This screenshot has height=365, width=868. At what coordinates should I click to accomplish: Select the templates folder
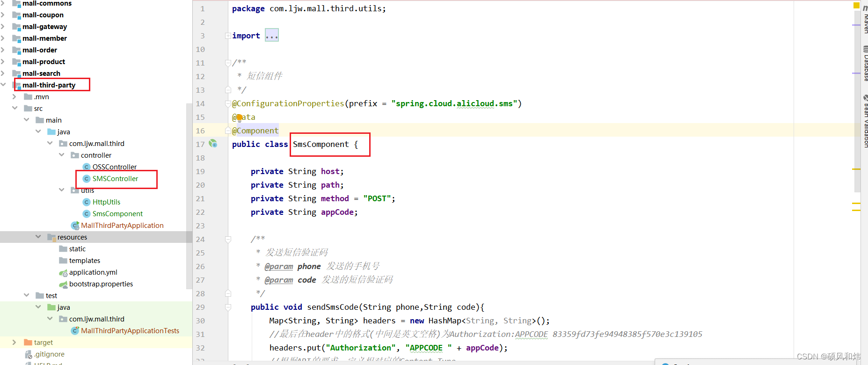point(85,261)
